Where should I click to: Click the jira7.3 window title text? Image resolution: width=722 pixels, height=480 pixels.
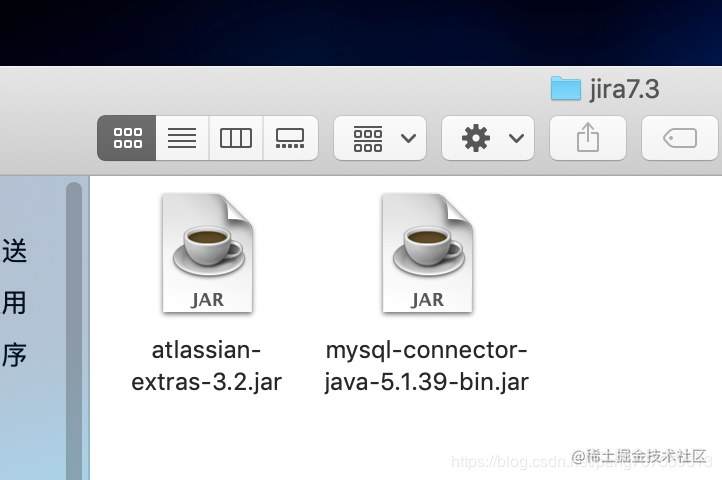(x=624, y=89)
